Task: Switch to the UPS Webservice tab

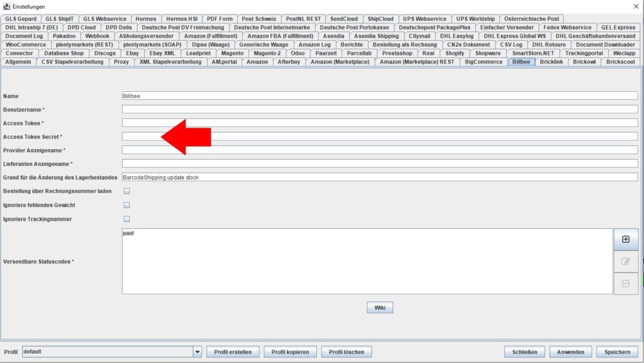Action: click(x=425, y=19)
